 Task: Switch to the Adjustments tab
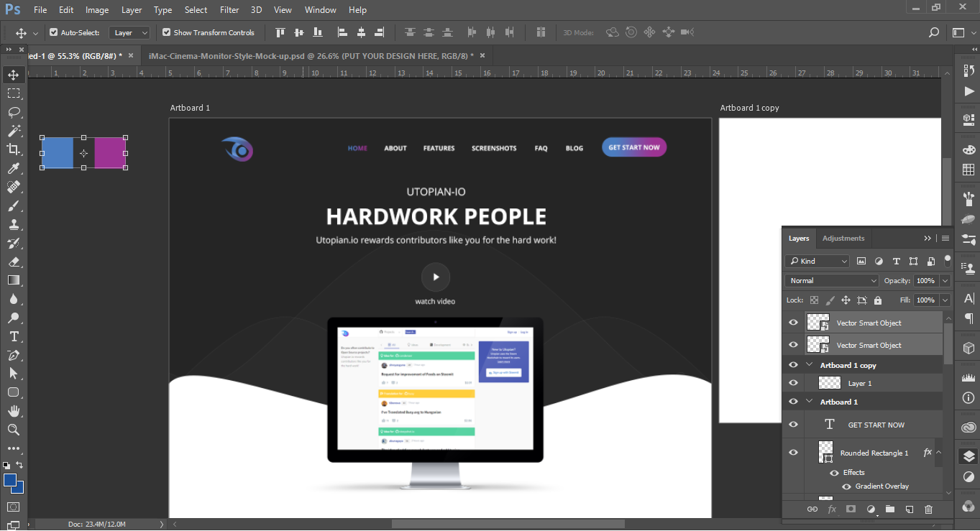[x=843, y=239]
